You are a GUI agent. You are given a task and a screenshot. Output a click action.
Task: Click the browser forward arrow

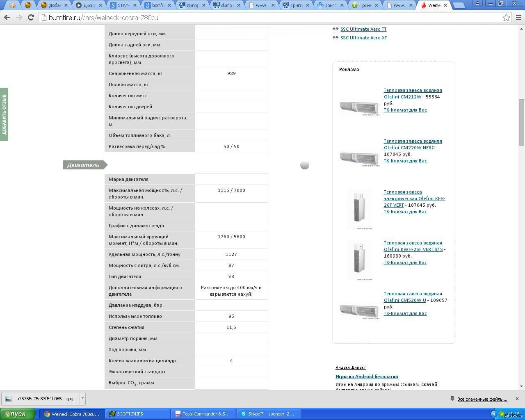point(19,18)
